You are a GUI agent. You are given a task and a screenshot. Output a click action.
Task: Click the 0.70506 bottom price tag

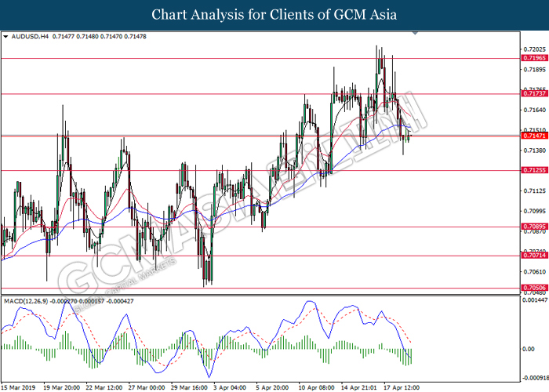tap(533, 289)
